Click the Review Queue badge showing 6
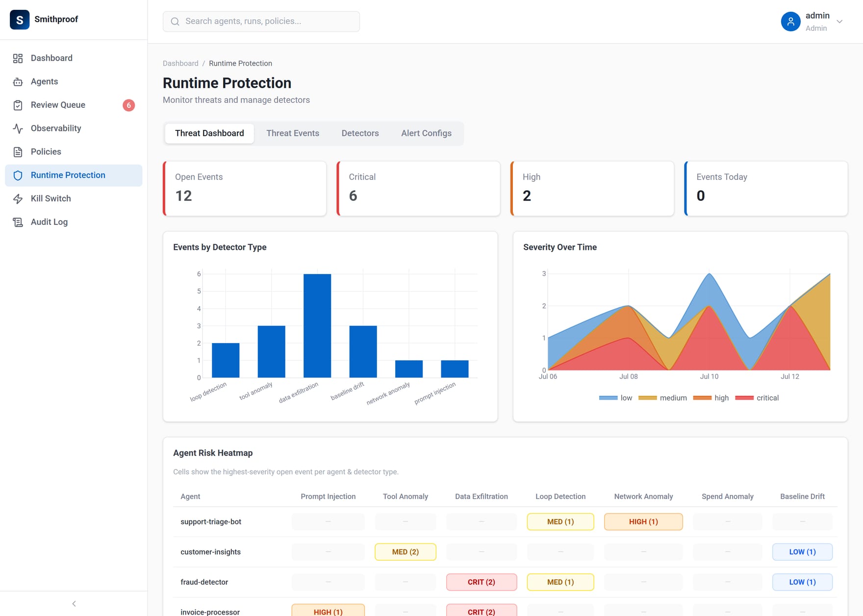The image size is (863, 616). (x=128, y=105)
